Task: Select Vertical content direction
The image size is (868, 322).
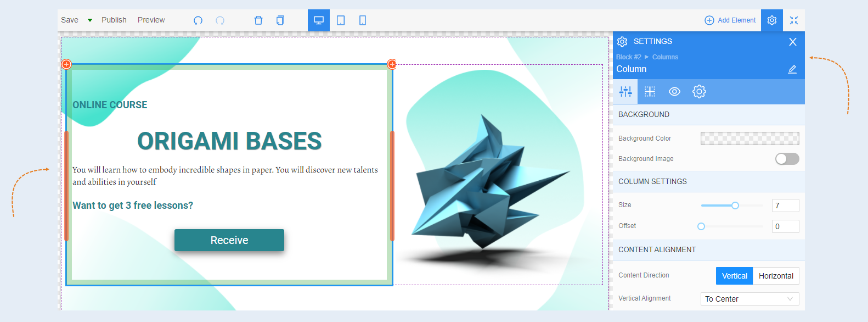Action: [x=734, y=276]
